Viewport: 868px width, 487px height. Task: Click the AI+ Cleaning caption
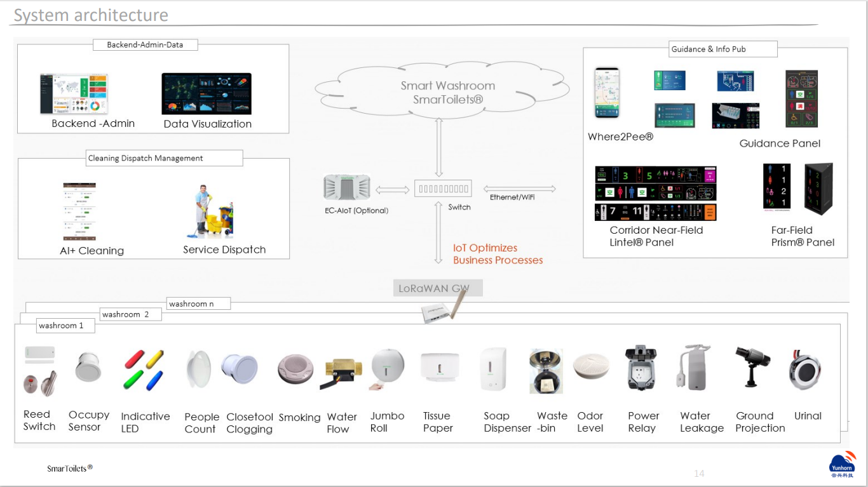pos(92,251)
